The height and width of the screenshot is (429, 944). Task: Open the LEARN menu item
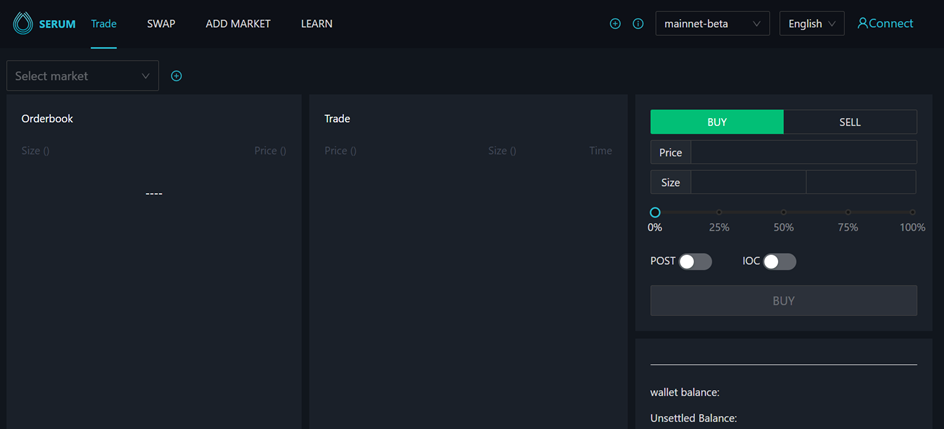pos(317,24)
